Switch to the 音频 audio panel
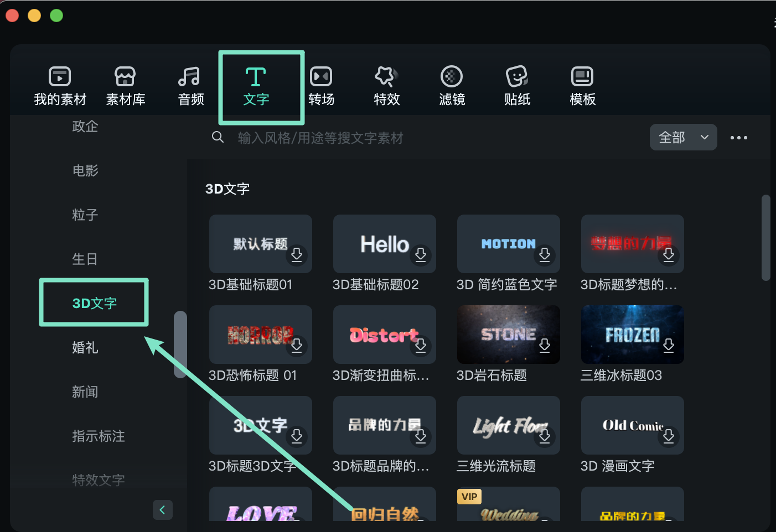The image size is (776, 532). tap(190, 86)
